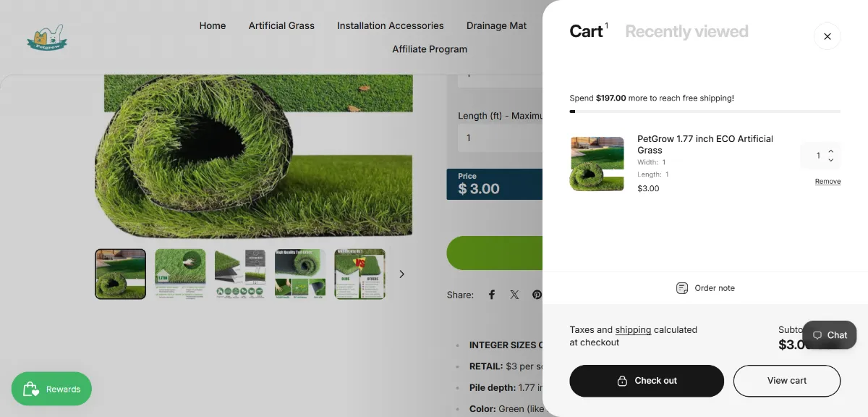Screen dimensions: 868x417
Task: Open the Rewards program button
Action: (x=51, y=389)
